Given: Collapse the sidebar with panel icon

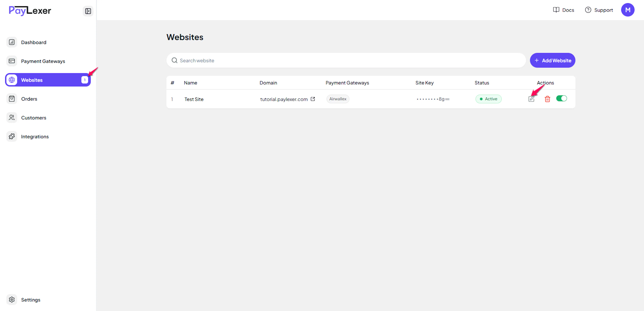Looking at the screenshot, I should point(88,11).
